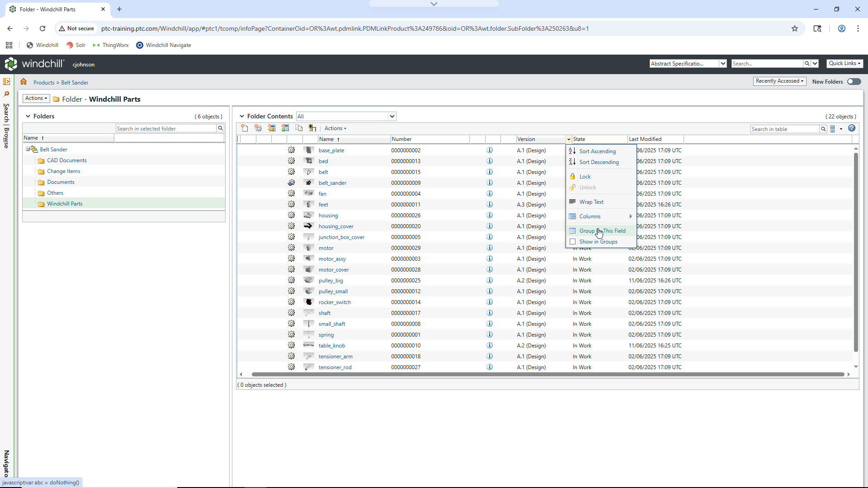Open the Recently Accessed dropdown
This screenshot has height=488, width=868.
tap(780, 81)
